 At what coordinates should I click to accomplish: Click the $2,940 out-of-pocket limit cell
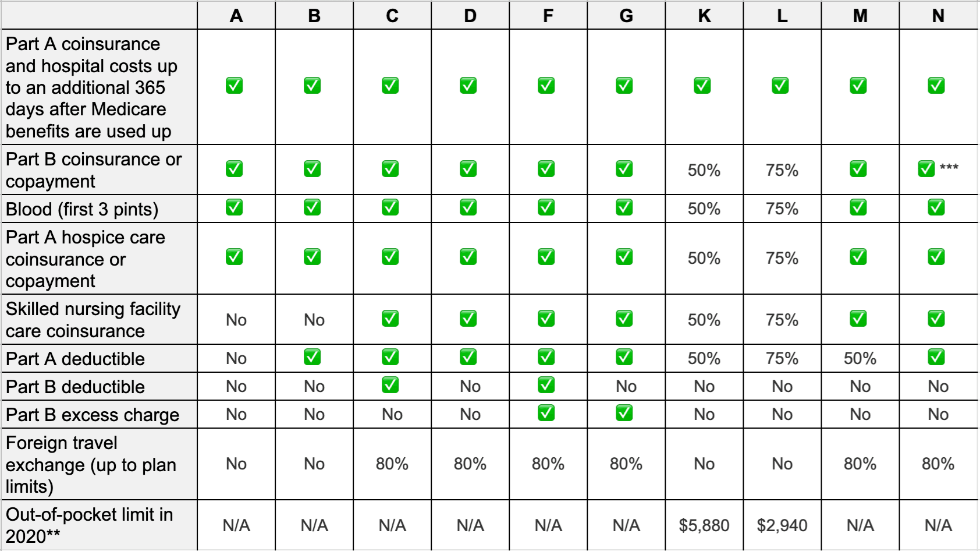[782, 525]
